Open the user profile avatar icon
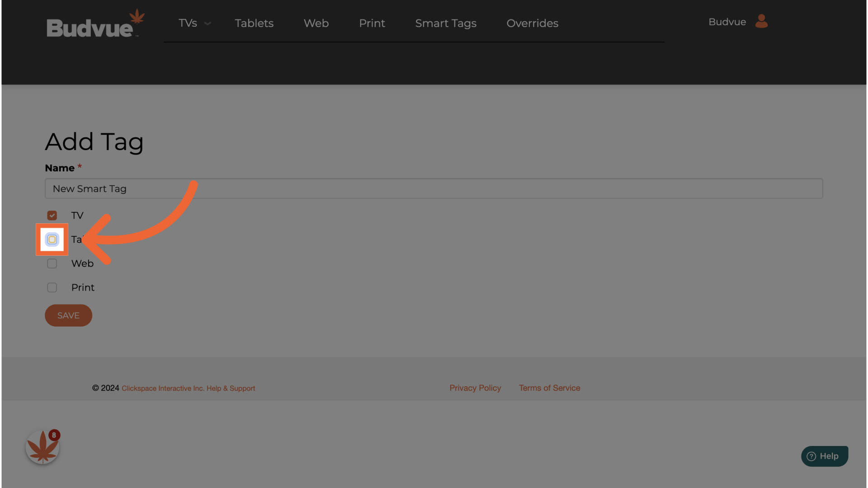 761,21
